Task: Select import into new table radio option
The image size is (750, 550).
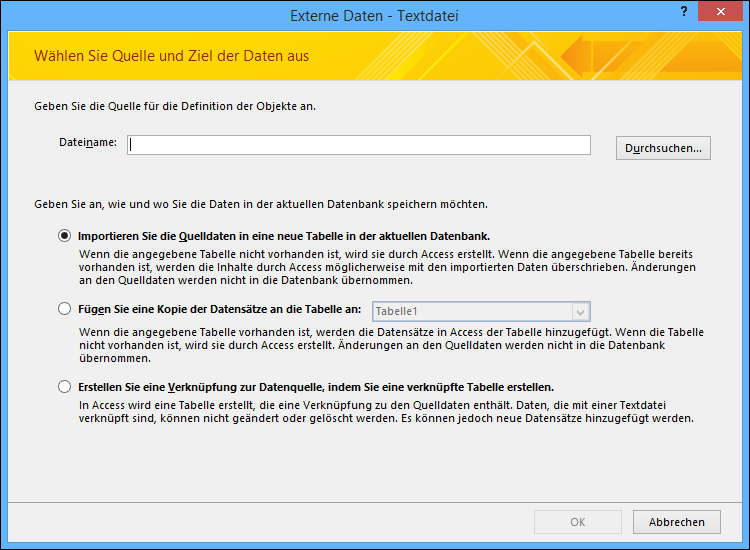Action: (65, 236)
